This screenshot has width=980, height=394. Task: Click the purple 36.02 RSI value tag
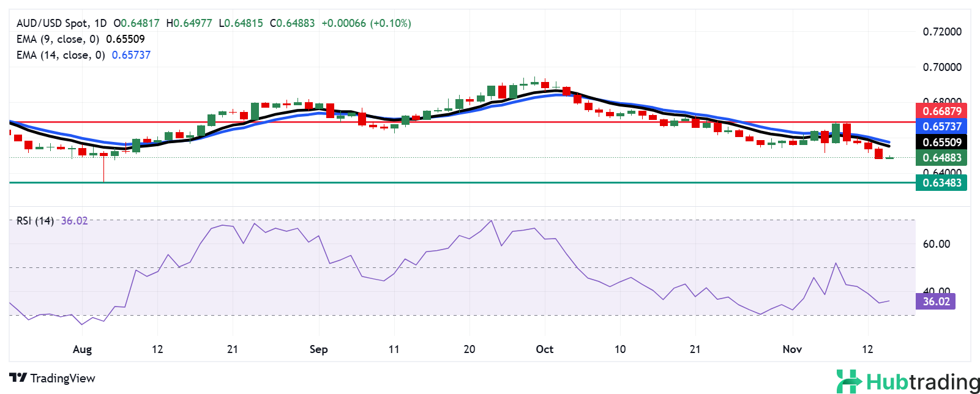point(935,301)
